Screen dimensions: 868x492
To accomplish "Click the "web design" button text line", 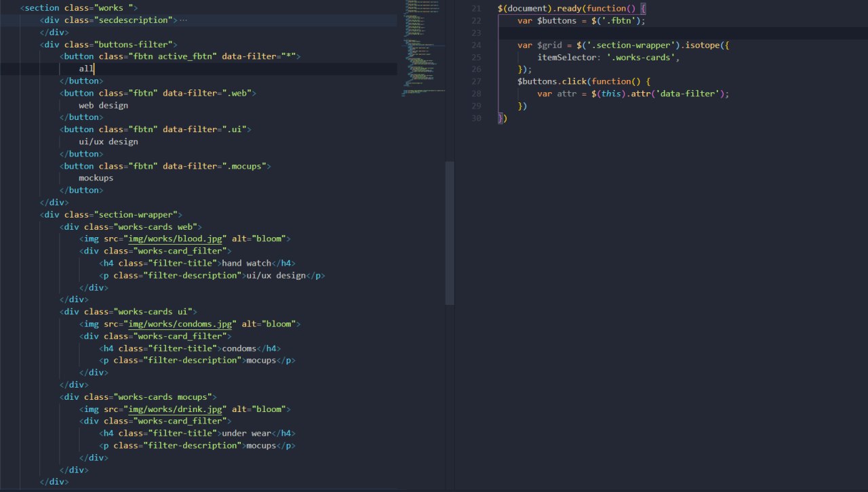I will [x=103, y=106].
